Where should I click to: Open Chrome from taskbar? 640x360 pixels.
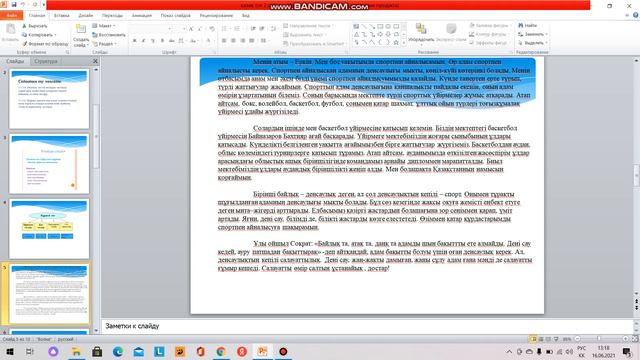221,351
